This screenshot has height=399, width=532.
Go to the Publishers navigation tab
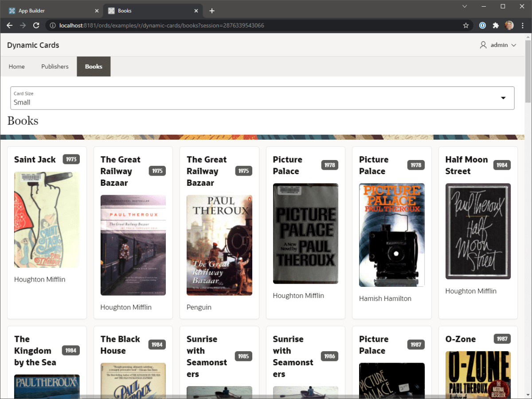click(x=55, y=66)
